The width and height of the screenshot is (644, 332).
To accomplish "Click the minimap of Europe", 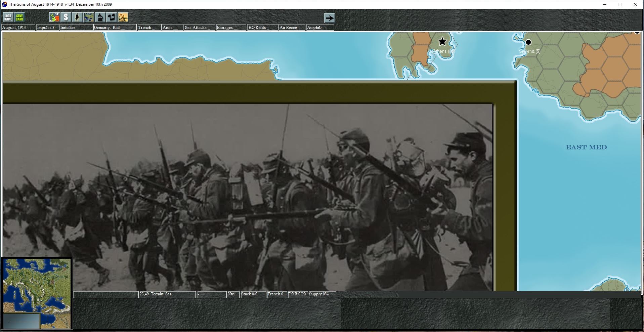I will (x=37, y=293).
